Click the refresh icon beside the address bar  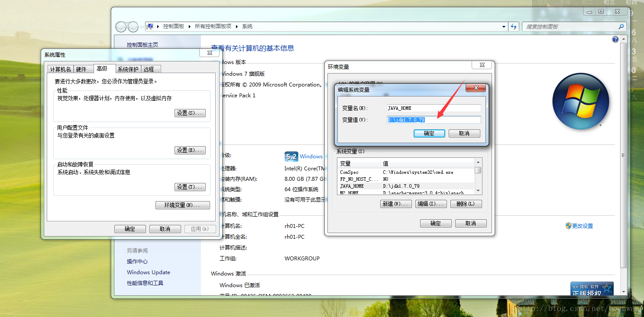tap(514, 26)
